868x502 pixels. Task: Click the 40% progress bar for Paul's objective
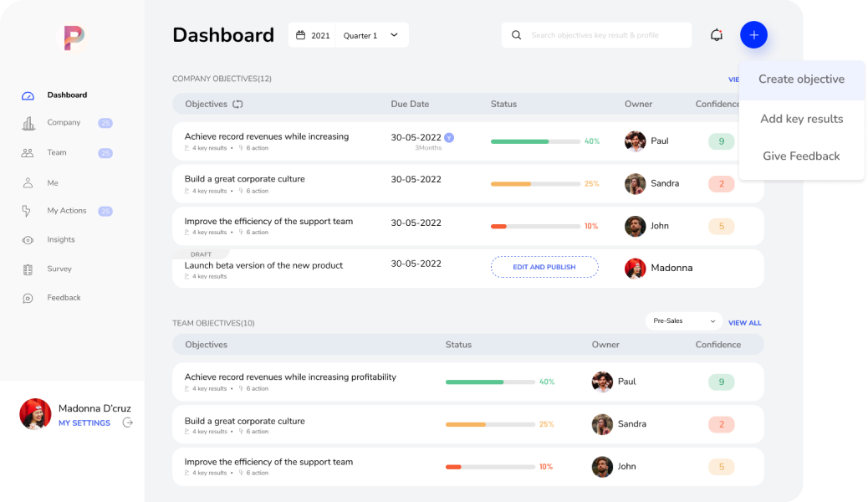(x=535, y=141)
